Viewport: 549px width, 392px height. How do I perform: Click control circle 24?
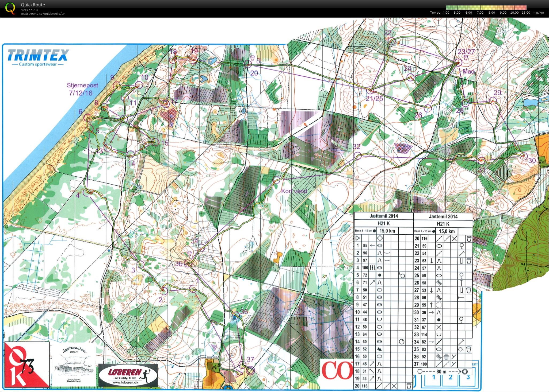point(410,77)
